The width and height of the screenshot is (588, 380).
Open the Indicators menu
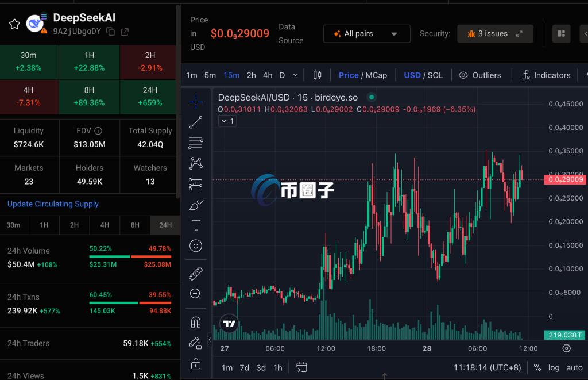[546, 75]
